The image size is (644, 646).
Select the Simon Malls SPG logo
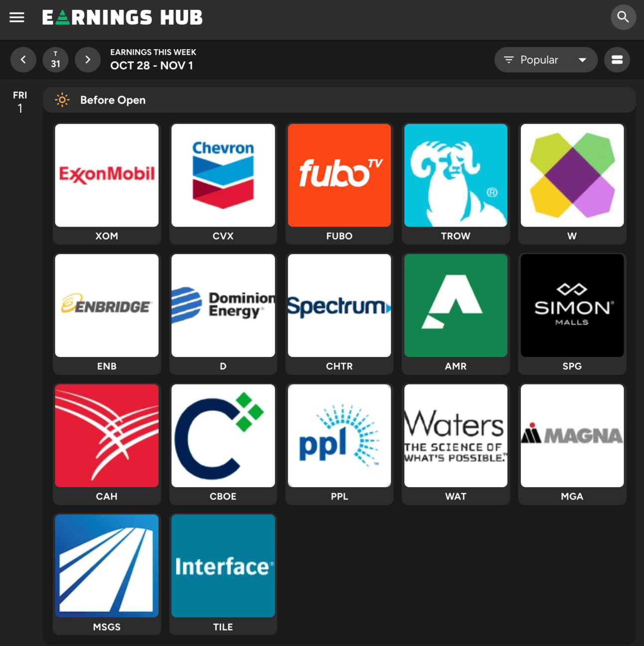(572, 306)
